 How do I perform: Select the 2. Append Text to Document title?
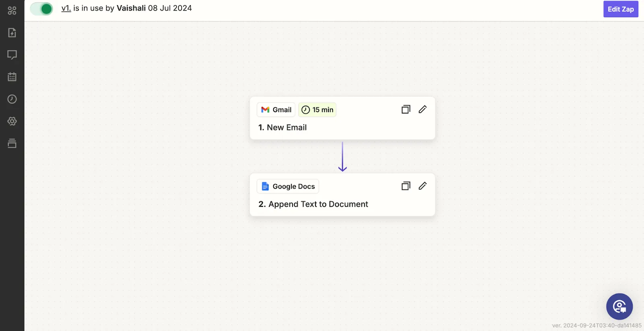coord(313,204)
